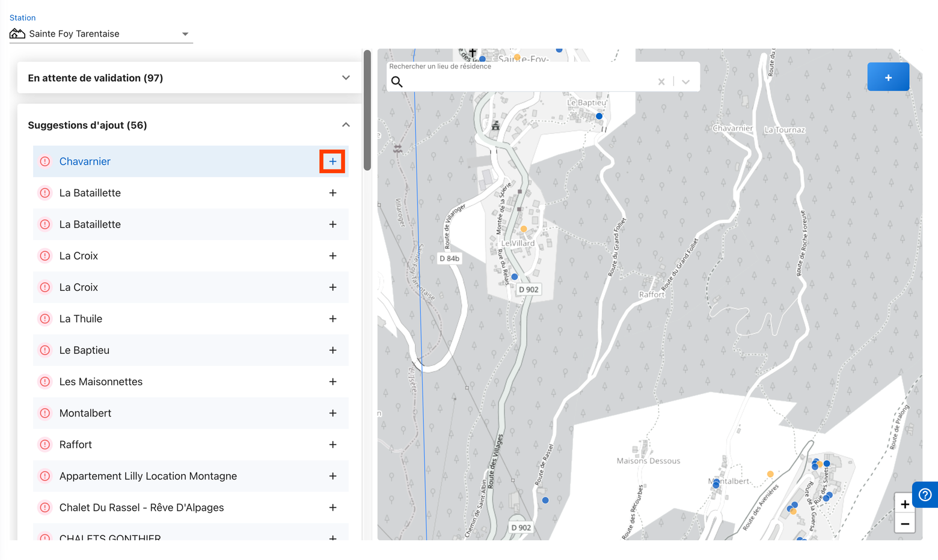The height and width of the screenshot is (560, 938).
Task: Clear the residence search with X icon
Action: click(661, 82)
